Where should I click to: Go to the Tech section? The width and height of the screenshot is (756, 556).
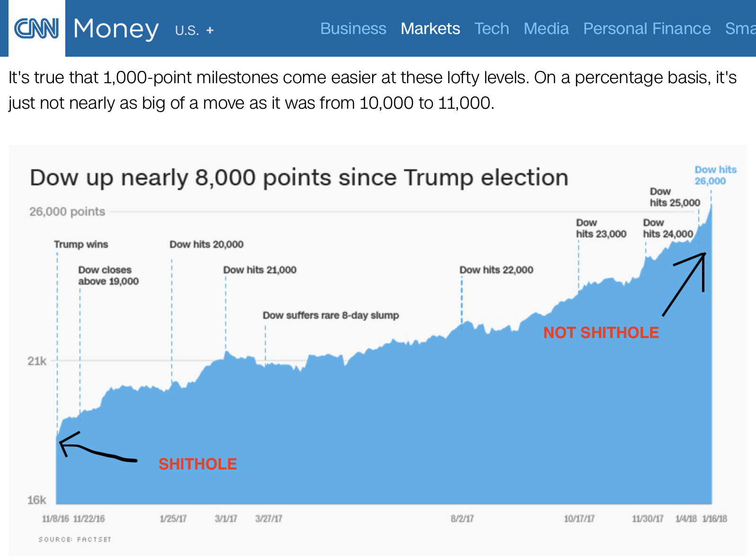492,28
